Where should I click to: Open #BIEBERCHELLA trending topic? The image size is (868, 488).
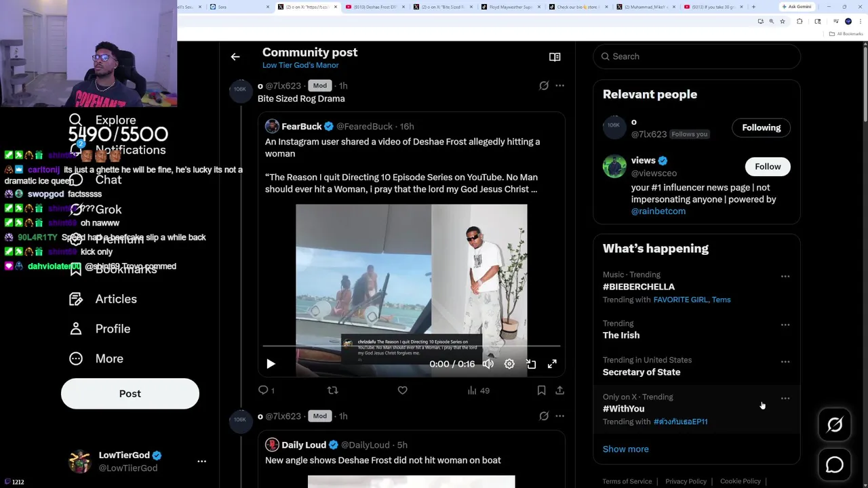pos(639,287)
